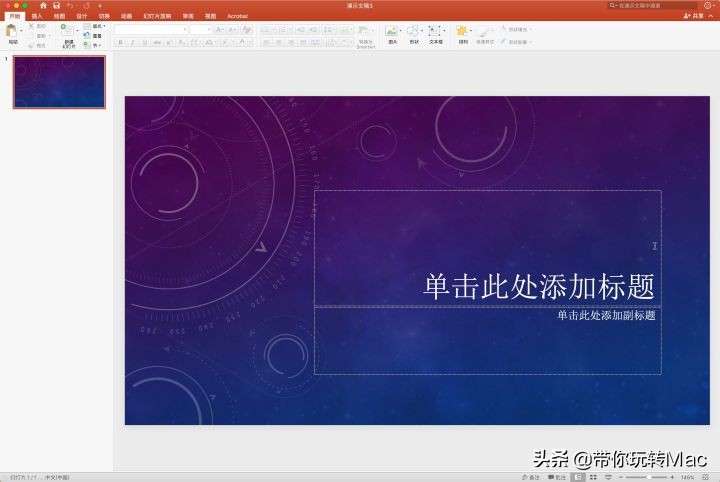Screen dimensions: 720x482
Task: Switch to slide sorter view icon
Action: click(x=593, y=477)
